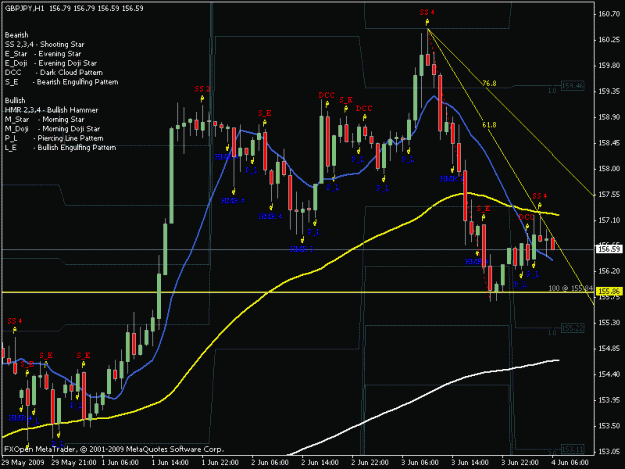This screenshot has width=625, height=469.
Task: Click the '2 Jun 22:00' time axis label
Action: pyautogui.click(x=370, y=463)
